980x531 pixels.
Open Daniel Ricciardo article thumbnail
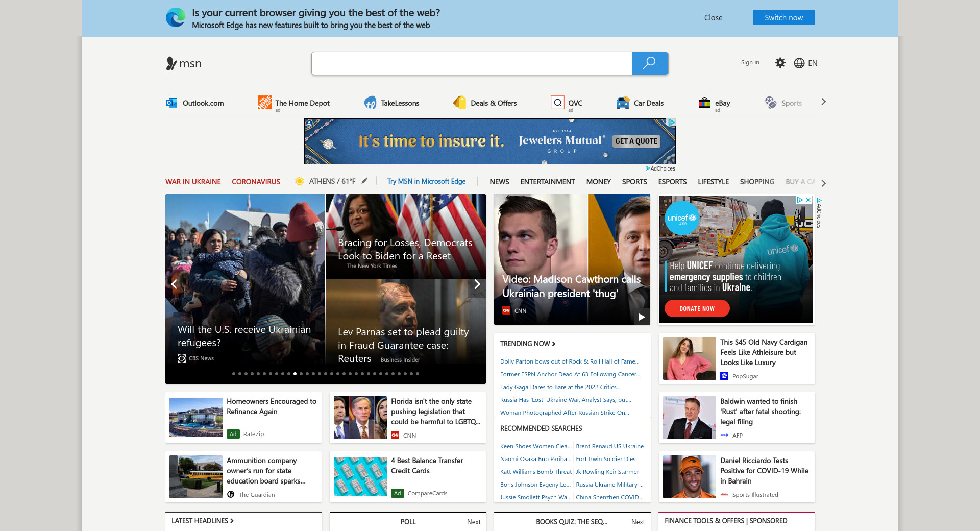click(690, 477)
